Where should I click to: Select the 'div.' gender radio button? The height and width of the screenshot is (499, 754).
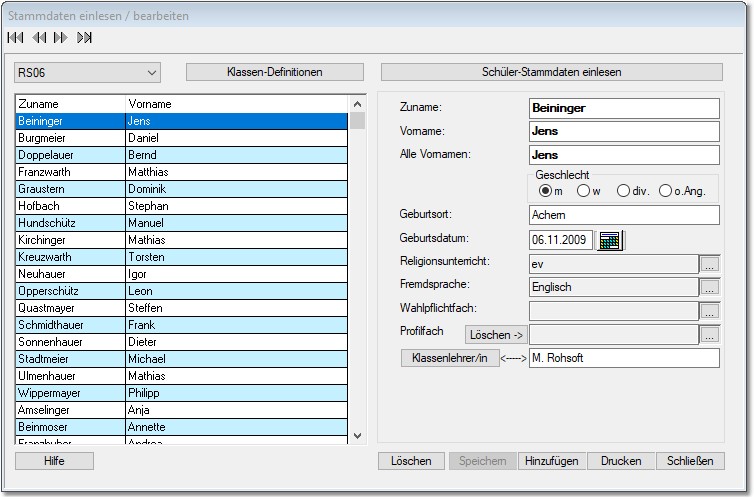[x=624, y=191]
